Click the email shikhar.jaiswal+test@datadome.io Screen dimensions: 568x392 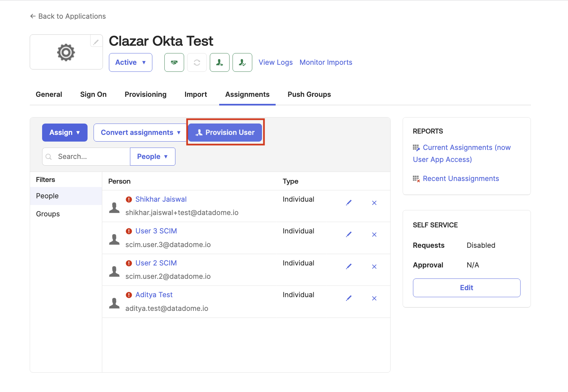pos(182,213)
